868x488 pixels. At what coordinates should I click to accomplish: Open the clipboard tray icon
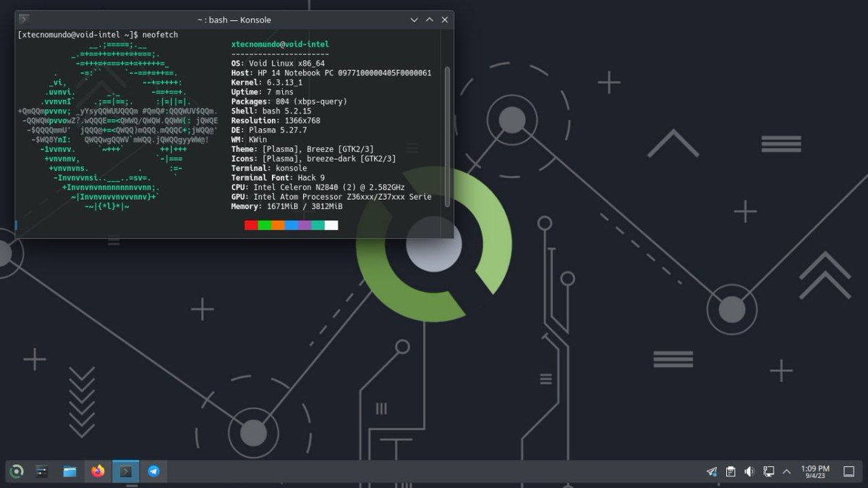pos(731,471)
